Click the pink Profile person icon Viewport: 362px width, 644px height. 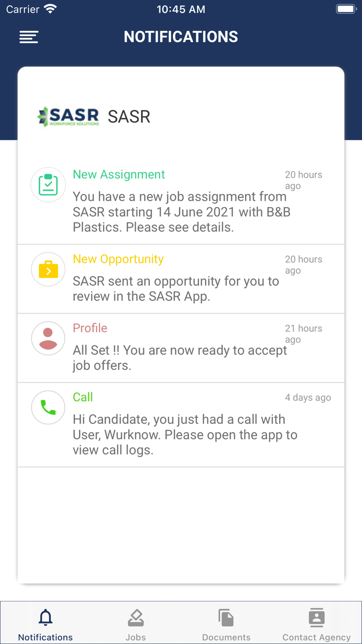pyautogui.click(x=48, y=338)
